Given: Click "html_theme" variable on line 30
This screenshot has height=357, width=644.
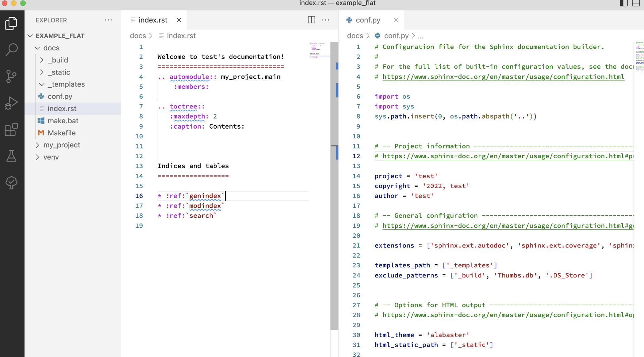Looking at the screenshot, I should [394, 335].
